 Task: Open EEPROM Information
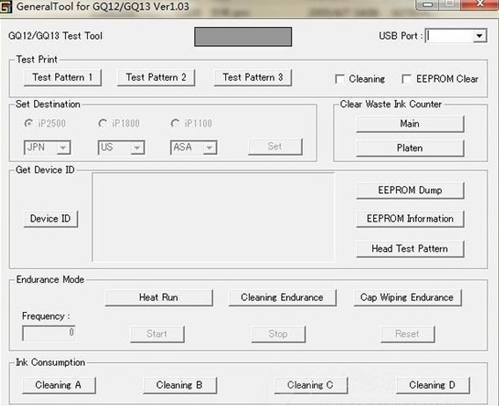(410, 219)
